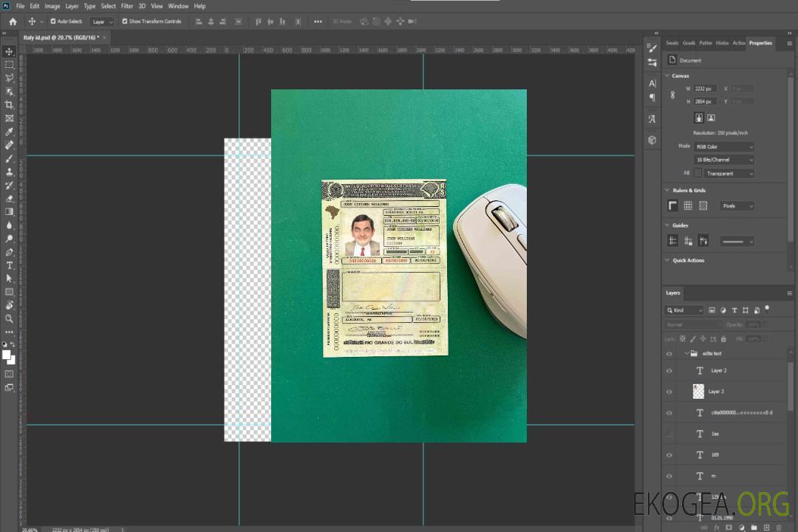The width and height of the screenshot is (798, 532).
Task: Hide the edite text group
Action: [669, 354]
